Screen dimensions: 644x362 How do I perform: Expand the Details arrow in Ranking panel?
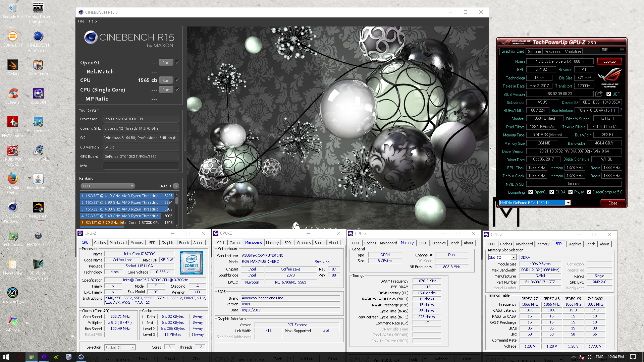(176, 186)
